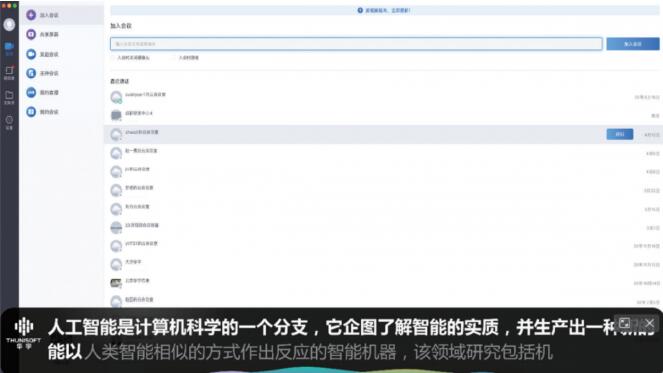
Task: Open the second-to-last blue circle sidebar item
Action: point(31,92)
